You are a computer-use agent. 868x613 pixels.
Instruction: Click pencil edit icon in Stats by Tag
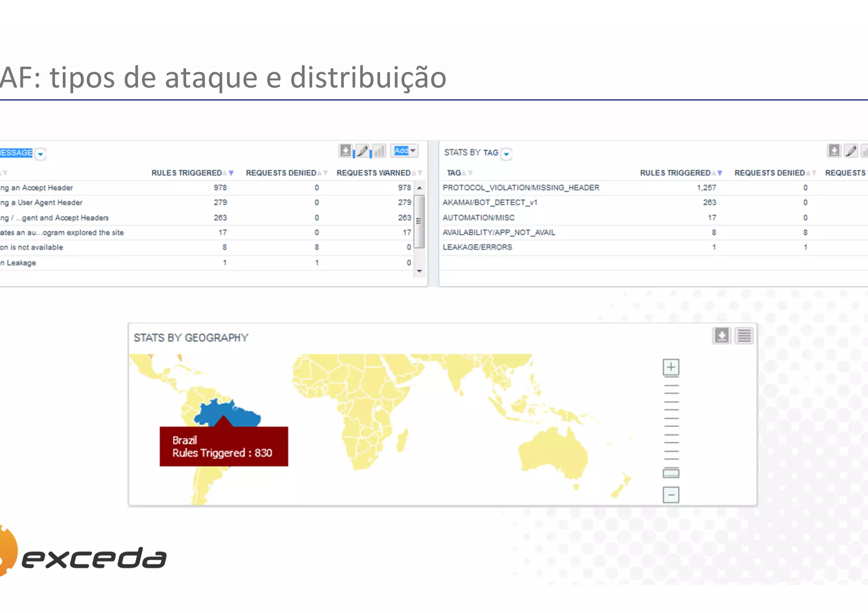(851, 150)
